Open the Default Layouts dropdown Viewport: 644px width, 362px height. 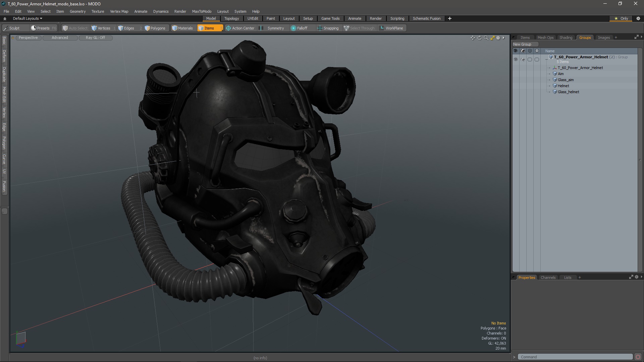28,18
